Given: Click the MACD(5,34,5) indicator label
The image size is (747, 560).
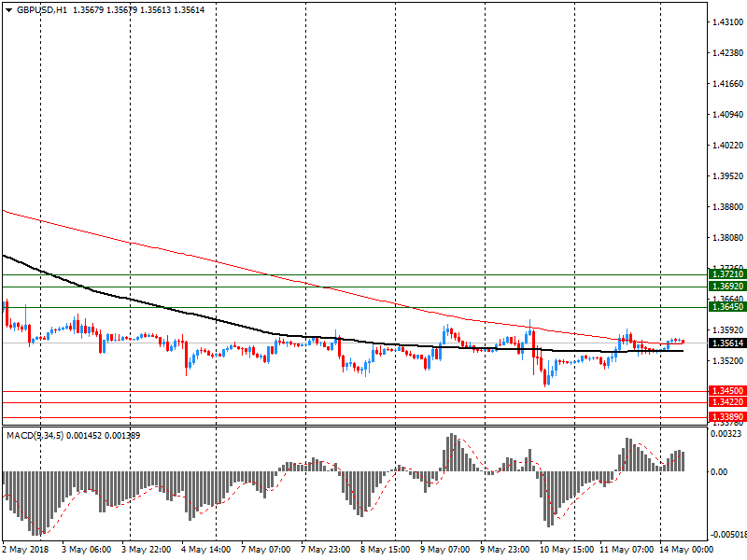Looking at the screenshot, I should click(x=35, y=436).
